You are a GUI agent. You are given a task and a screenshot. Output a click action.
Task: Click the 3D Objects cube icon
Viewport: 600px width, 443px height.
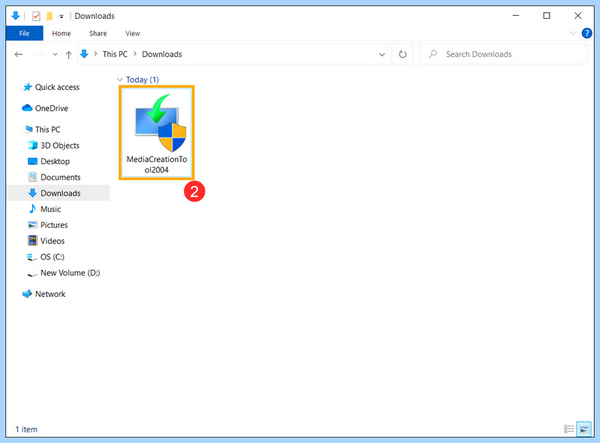click(33, 145)
